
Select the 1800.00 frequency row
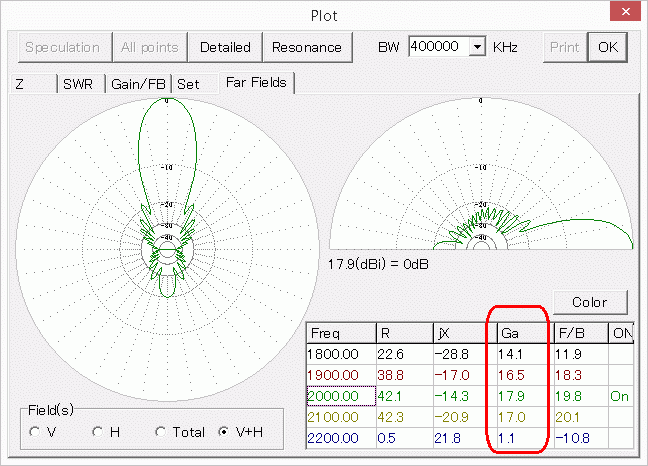coord(340,352)
